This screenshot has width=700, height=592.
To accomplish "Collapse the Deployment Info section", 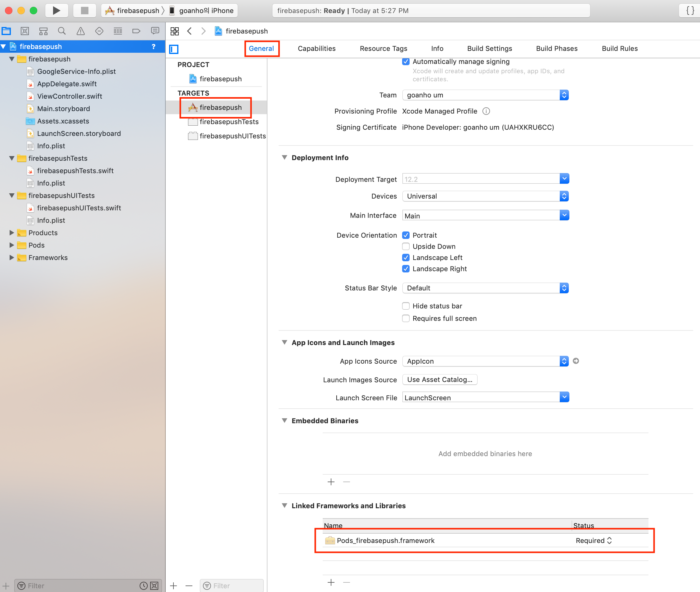I will coord(285,158).
